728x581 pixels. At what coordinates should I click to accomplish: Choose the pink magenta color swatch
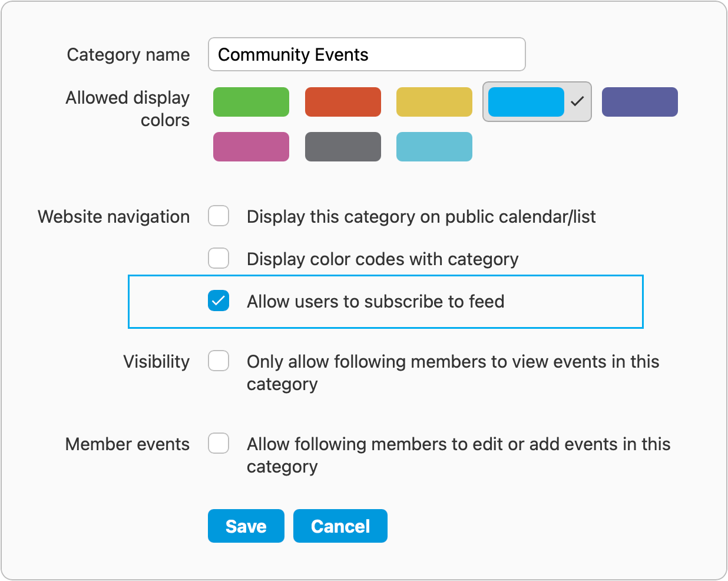pyautogui.click(x=251, y=147)
